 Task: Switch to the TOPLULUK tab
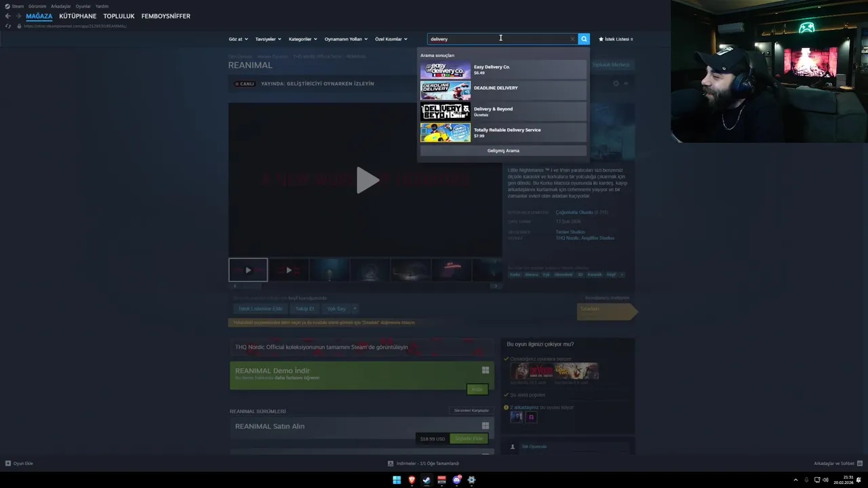(x=119, y=16)
